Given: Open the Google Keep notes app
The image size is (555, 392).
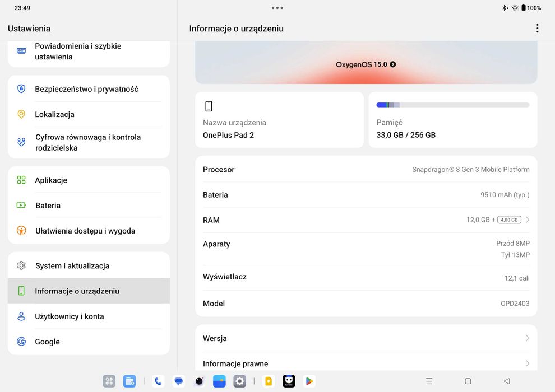Looking at the screenshot, I should pyautogui.click(x=269, y=381).
